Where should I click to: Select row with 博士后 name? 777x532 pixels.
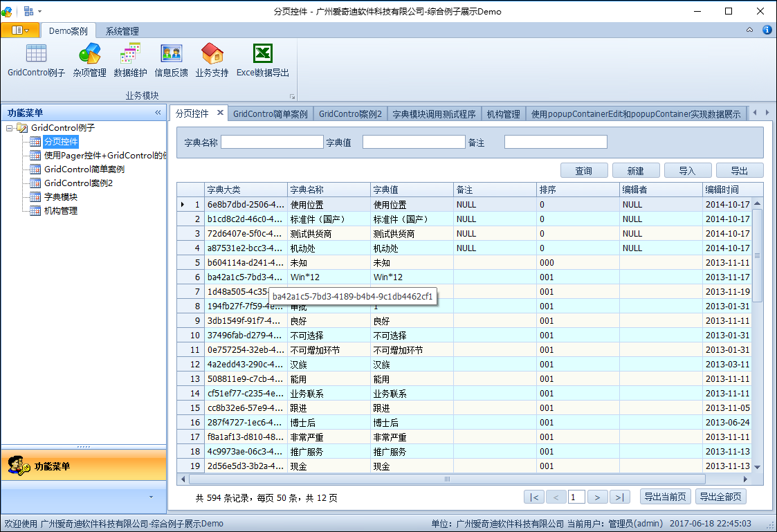[464, 423]
